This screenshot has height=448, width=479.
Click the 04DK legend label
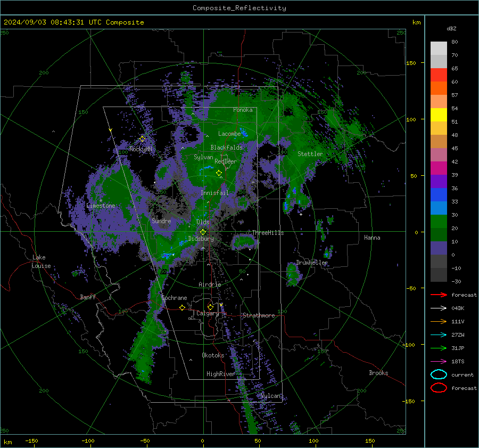[x=458, y=308]
